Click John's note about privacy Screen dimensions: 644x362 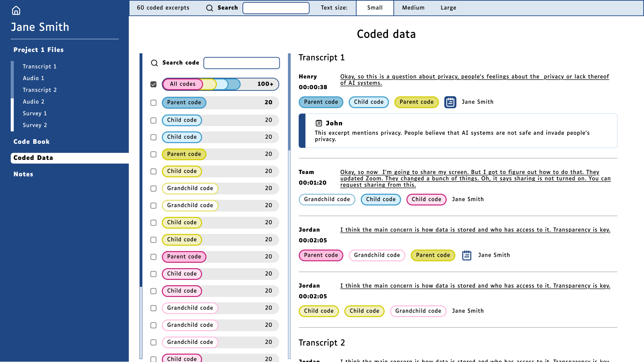(452, 136)
